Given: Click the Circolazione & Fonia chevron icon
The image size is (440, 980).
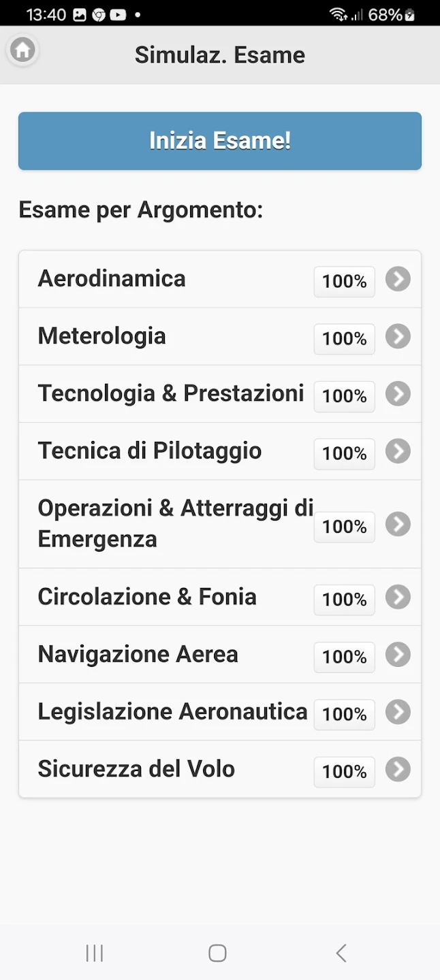Looking at the screenshot, I should pyautogui.click(x=398, y=597).
